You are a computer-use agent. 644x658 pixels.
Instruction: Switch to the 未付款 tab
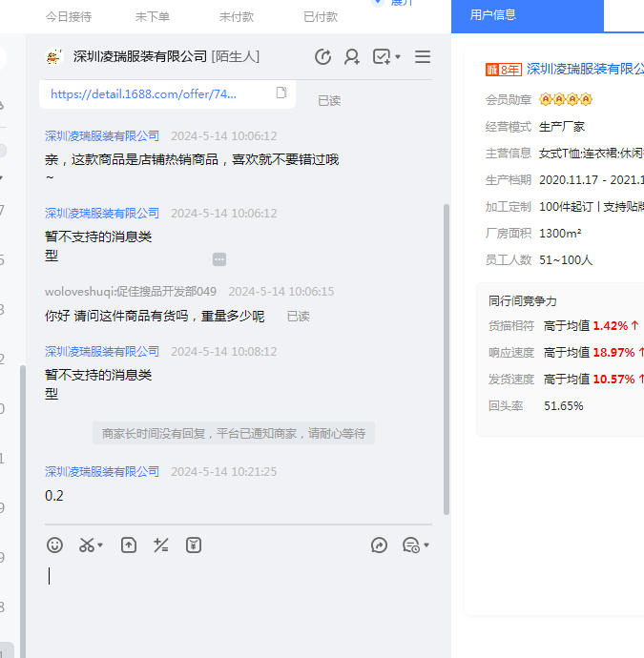click(x=237, y=17)
